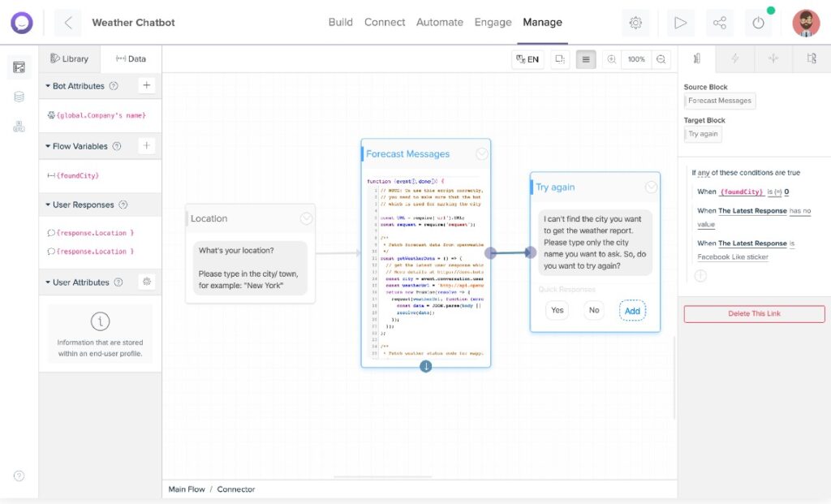Select the flow builder icon in left sidebar
The height and width of the screenshot is (504, 831).
tap(19, 68)
